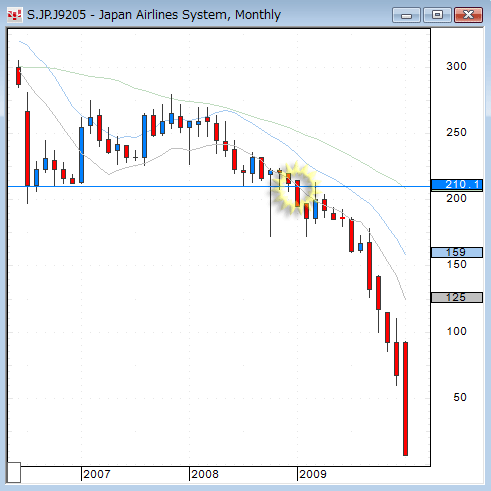This screenshot has height=491, width=491.
Task: Click the light blue 159 price label
Action: pos(457,252)
